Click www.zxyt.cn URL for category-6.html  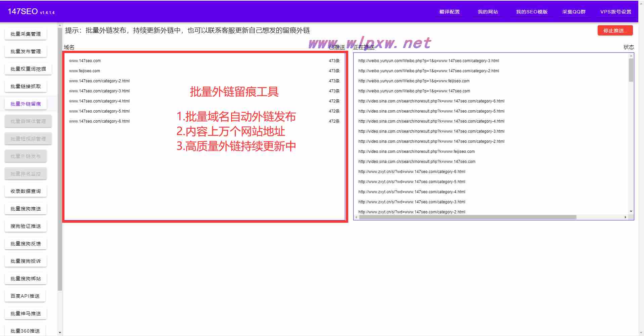[x=412, y=172]
